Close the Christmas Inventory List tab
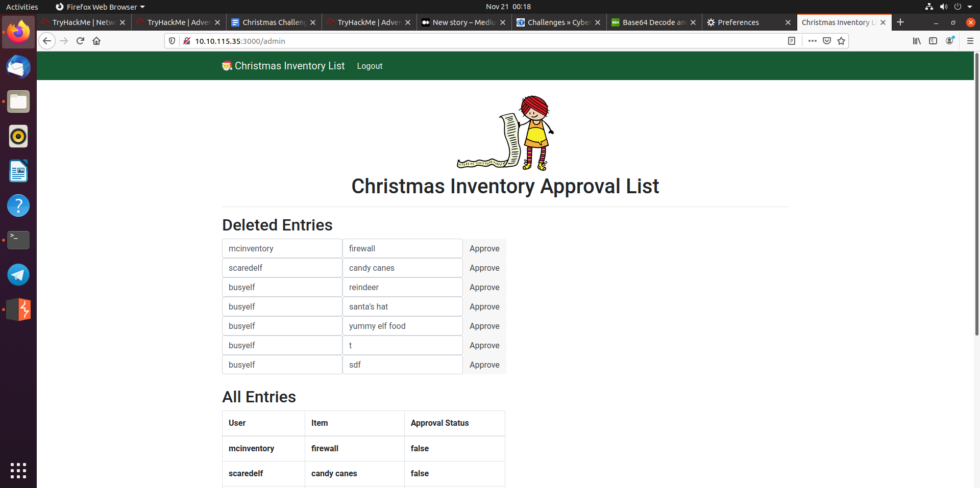 coord(883,22)
